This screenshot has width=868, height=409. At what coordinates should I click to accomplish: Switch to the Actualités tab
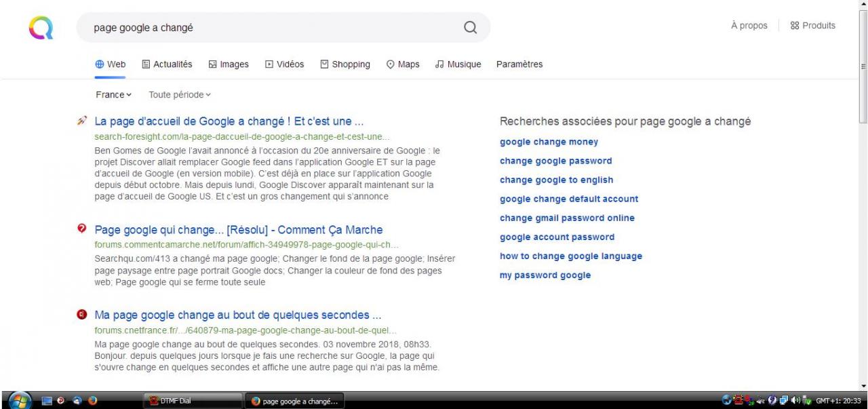167,64
